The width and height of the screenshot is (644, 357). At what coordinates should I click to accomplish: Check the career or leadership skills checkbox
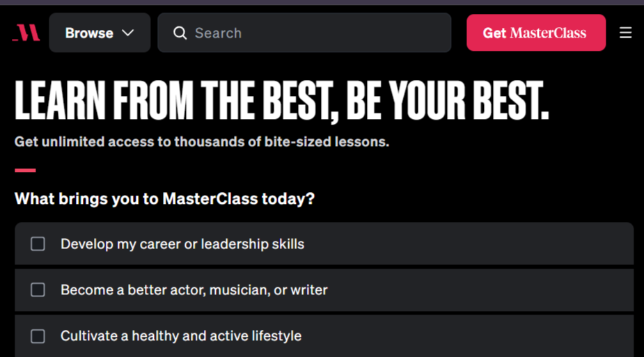[38, 244]
